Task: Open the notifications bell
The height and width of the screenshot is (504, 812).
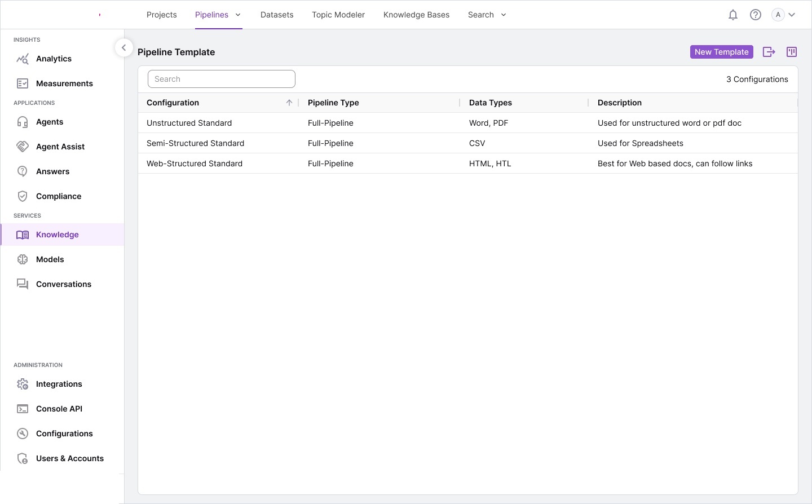Action: click(732, 14)
